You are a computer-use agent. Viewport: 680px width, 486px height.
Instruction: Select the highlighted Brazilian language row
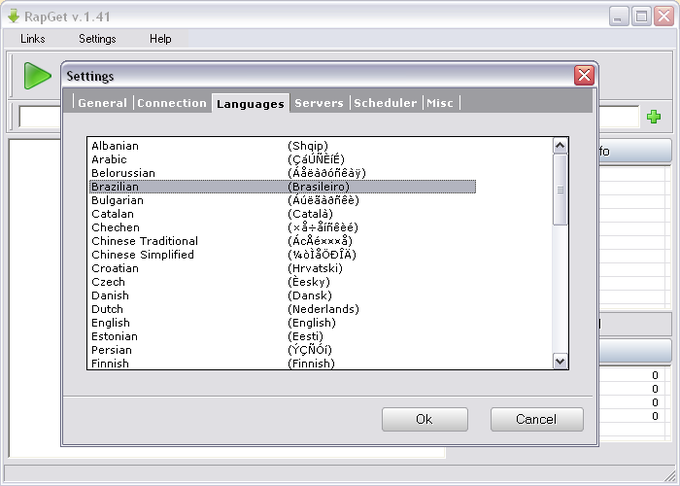(282, 186)
